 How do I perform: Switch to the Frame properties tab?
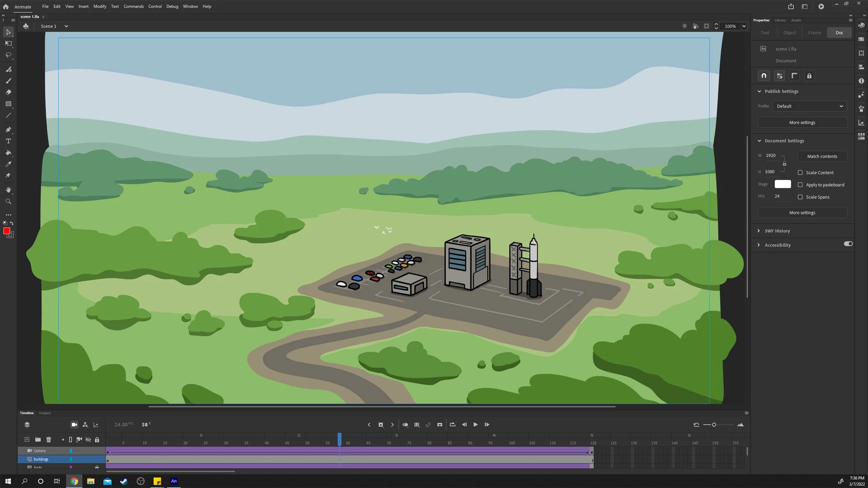pos(815,33)
